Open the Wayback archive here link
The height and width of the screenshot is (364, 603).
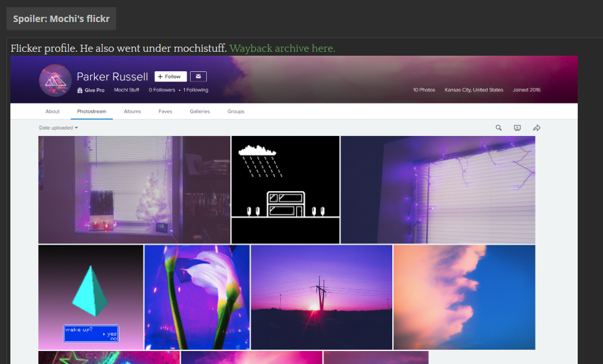tap(282, 49)
